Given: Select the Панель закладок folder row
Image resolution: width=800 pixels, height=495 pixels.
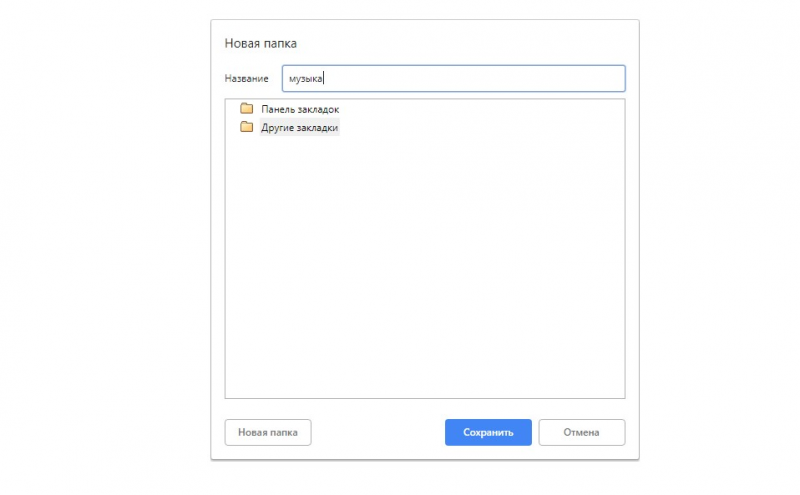Looking at the screenshot, I should [300, 109].
